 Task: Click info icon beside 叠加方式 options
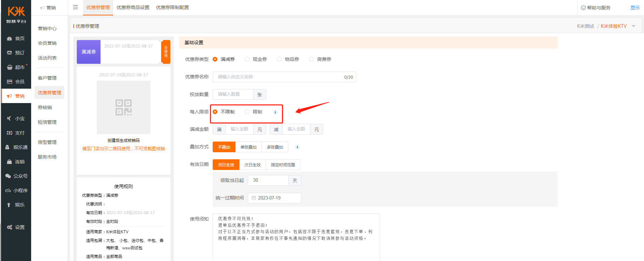pyautogui.click(x=297, y=147)
